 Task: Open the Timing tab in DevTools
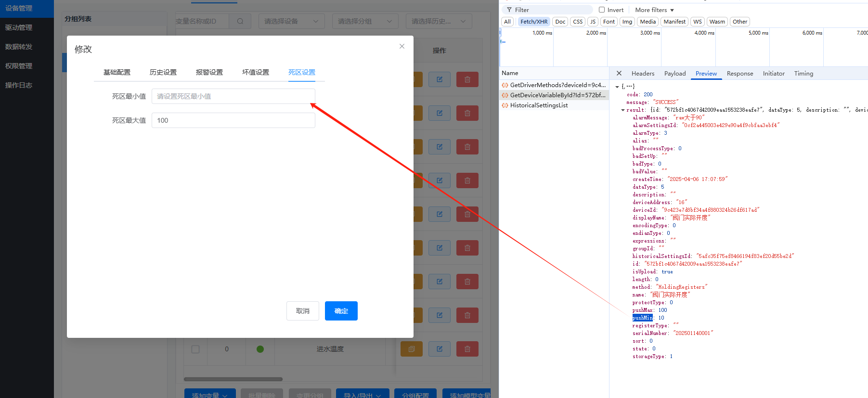coord(803,73)
